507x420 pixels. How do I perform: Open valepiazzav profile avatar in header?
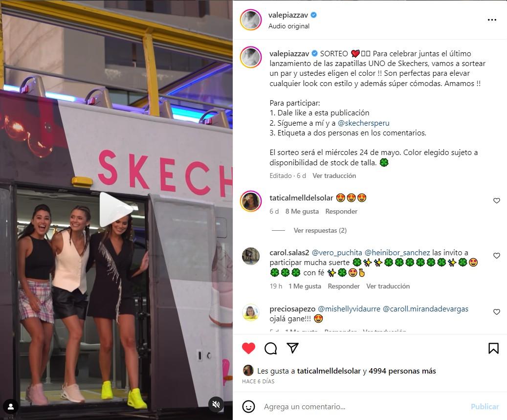point(251,20)
